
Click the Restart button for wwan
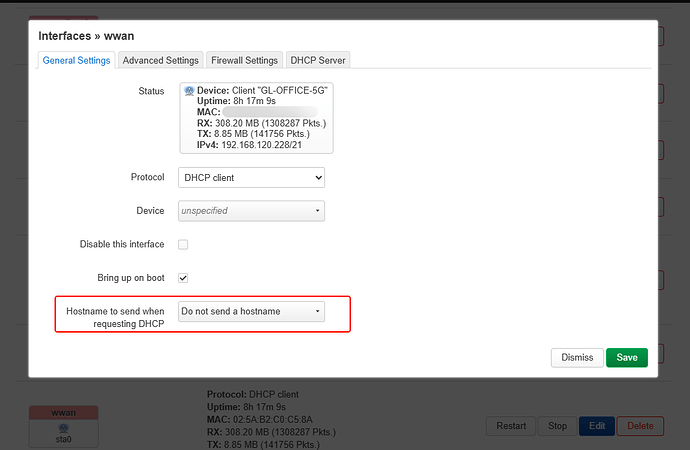[511, 426]
